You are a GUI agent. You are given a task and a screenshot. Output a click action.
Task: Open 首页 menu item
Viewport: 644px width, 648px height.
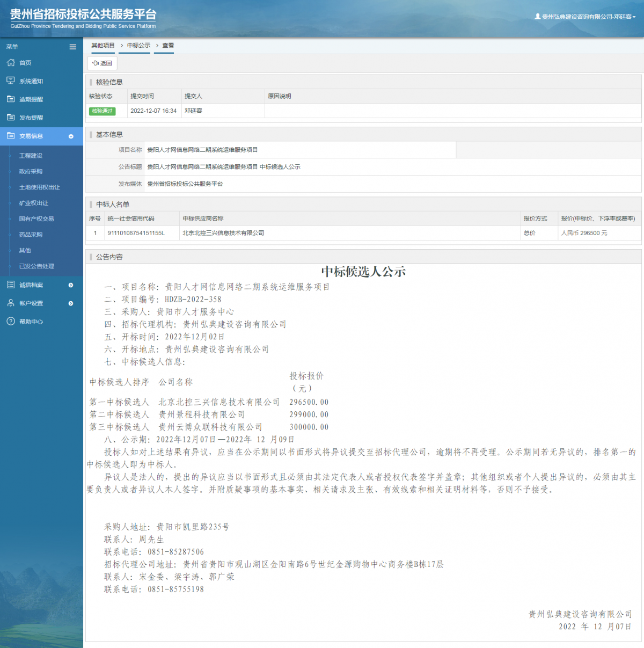(x=25, y=63)
